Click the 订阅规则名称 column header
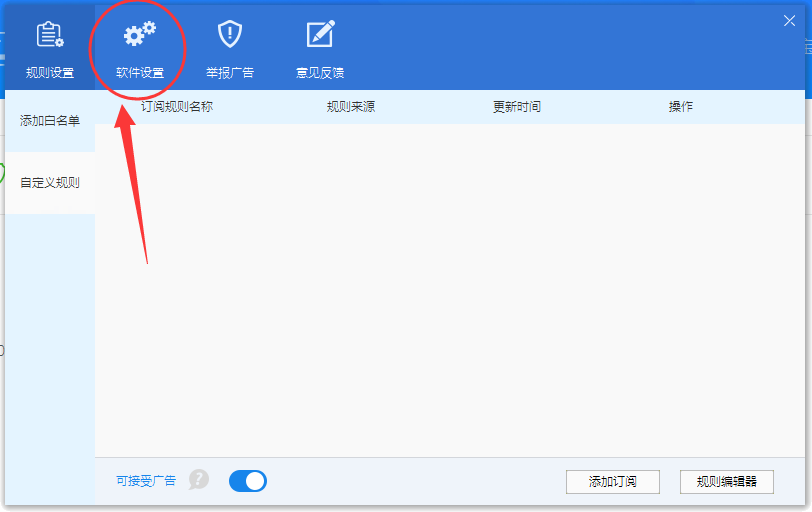The height and width of the screenshot is (512, 812). pyautogui.click(x=177, y=107)
